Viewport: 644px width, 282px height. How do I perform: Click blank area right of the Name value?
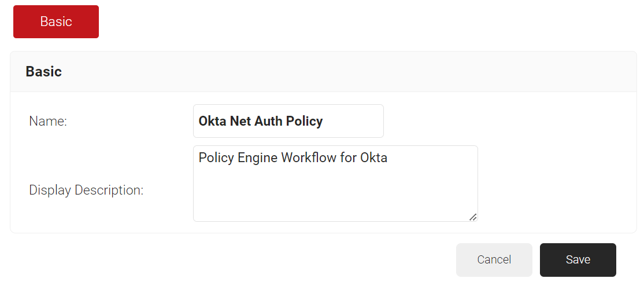(x=354, y=121)
